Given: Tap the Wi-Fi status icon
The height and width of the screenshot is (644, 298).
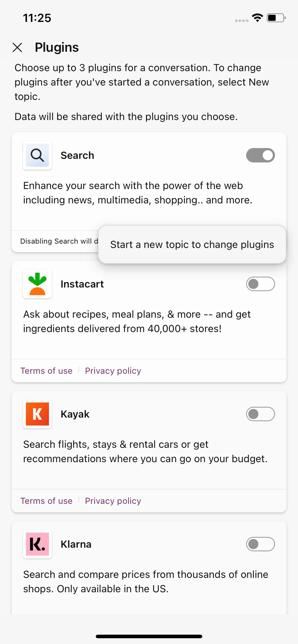Looking at the screenshot, I should pyautogui.click(x=257, y=18).
